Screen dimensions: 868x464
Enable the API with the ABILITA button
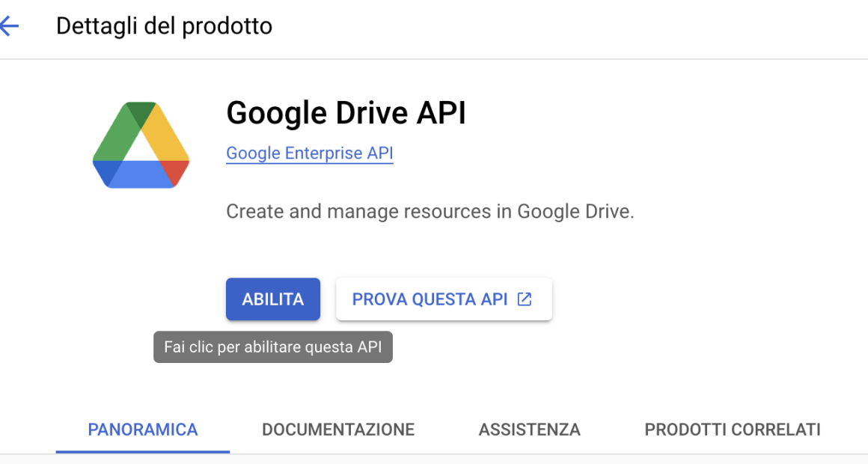click(273, 299)
